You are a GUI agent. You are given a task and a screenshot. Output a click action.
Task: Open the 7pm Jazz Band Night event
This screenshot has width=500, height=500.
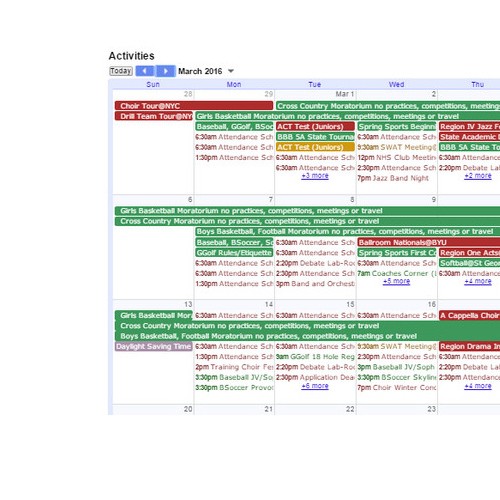coord(393,178)
